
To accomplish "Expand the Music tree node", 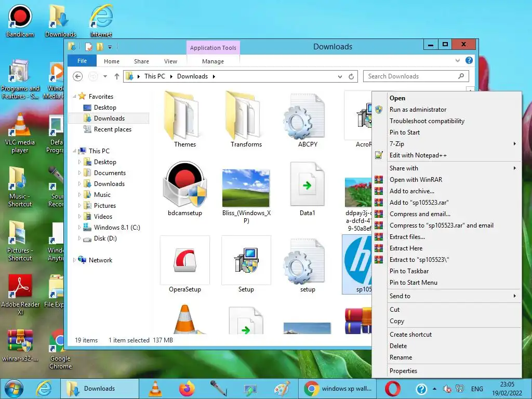I will coord(79,194).
